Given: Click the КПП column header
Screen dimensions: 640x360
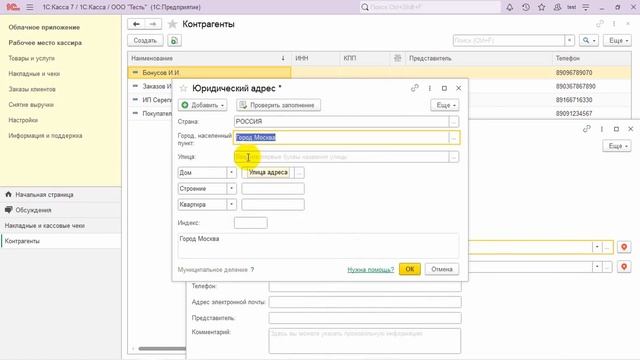Looking at the screenshot, I should [x=365, y=58].
